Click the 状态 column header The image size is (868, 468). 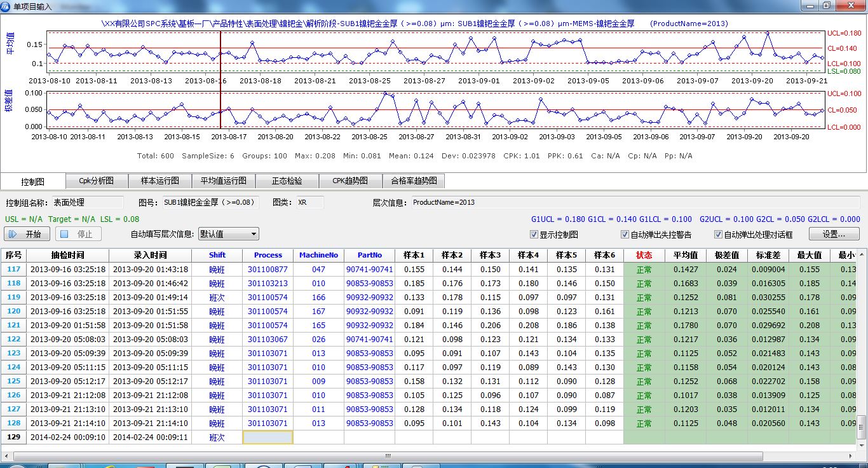tap(644, 255)
